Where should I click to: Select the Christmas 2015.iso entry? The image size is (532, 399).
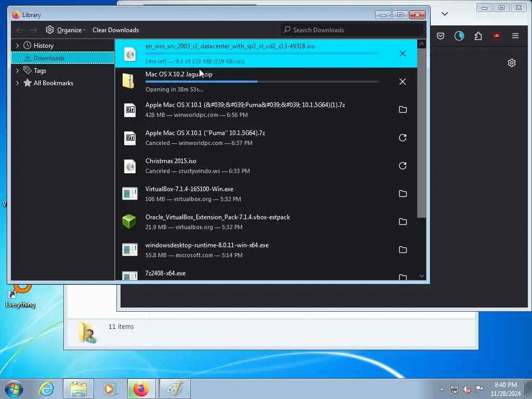pyautogui.click(x=266, y=166)
